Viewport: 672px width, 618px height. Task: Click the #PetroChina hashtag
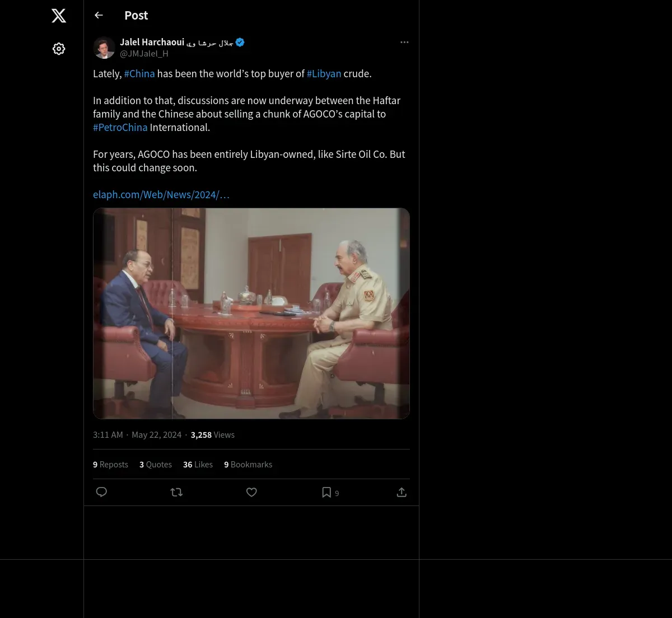pos(120,128)
